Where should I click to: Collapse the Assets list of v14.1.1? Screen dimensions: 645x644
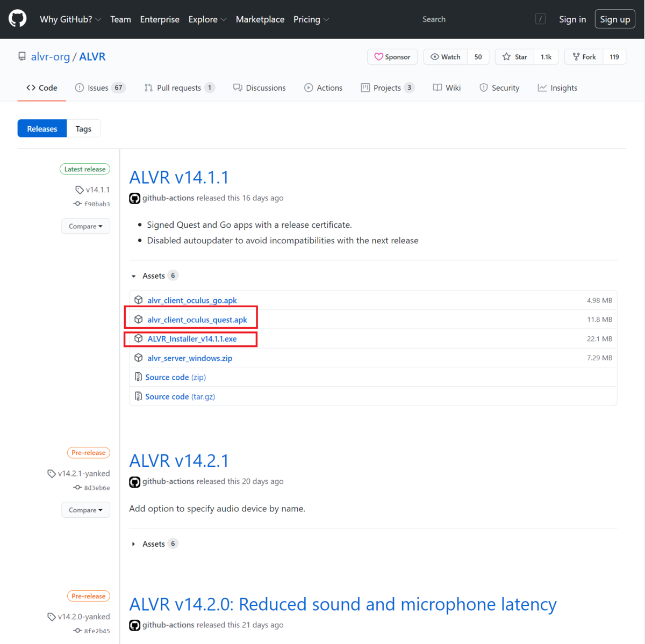(x=154, y=276)
